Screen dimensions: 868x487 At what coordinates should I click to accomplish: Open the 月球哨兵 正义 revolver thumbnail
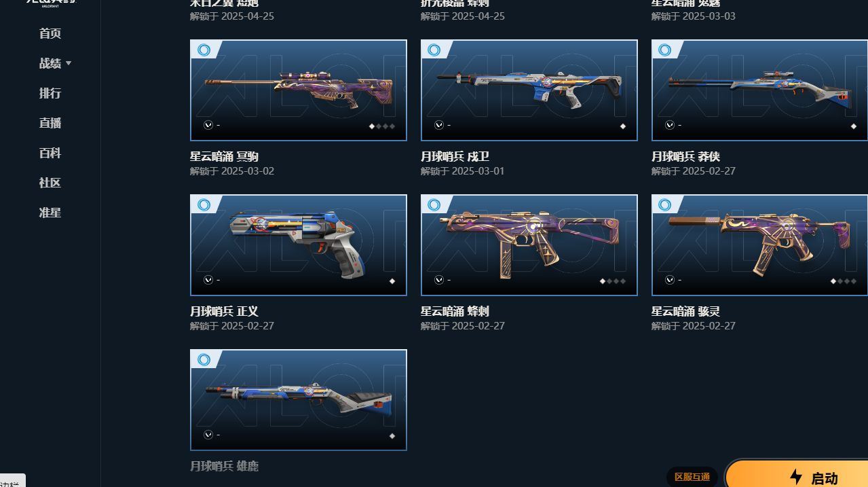(x=299, y=245)
